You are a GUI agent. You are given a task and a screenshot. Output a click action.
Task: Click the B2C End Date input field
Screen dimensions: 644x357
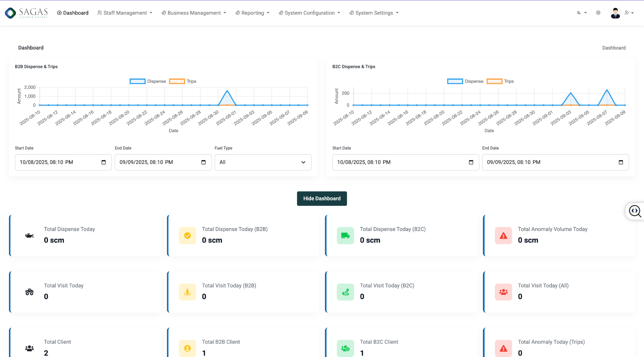coord(549,162)
